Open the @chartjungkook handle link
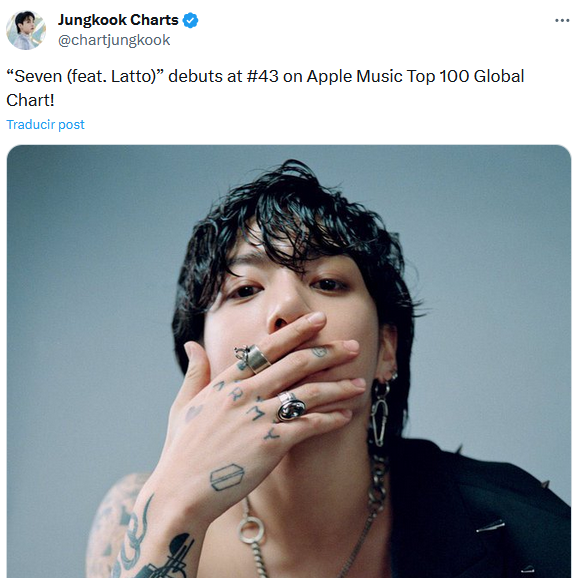The width and height of the screenshot is (576, 578). click(x=114, y=40)
